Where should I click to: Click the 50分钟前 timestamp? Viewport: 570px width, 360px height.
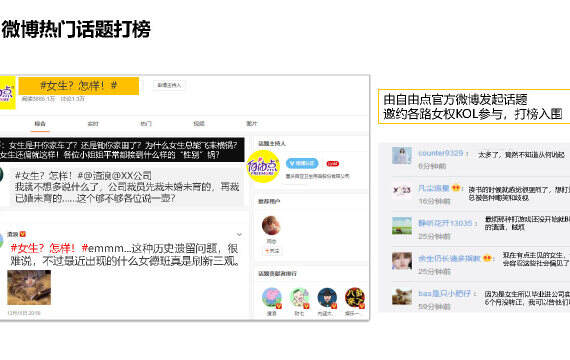434,307
